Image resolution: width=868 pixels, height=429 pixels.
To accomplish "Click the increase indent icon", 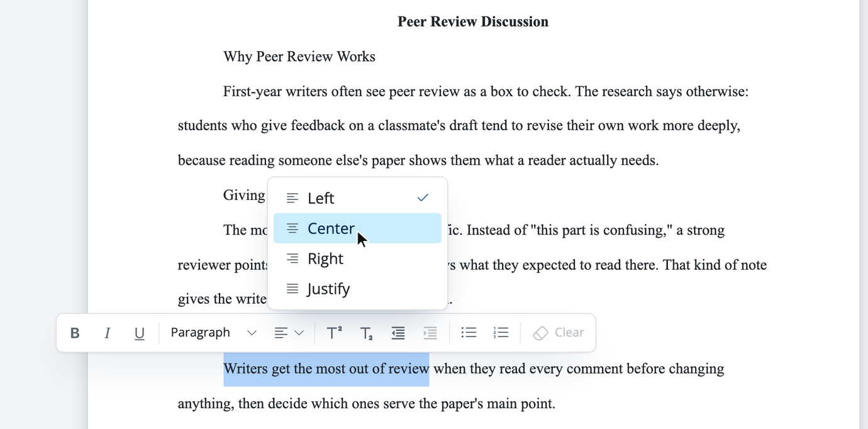I will pos(430,333).
